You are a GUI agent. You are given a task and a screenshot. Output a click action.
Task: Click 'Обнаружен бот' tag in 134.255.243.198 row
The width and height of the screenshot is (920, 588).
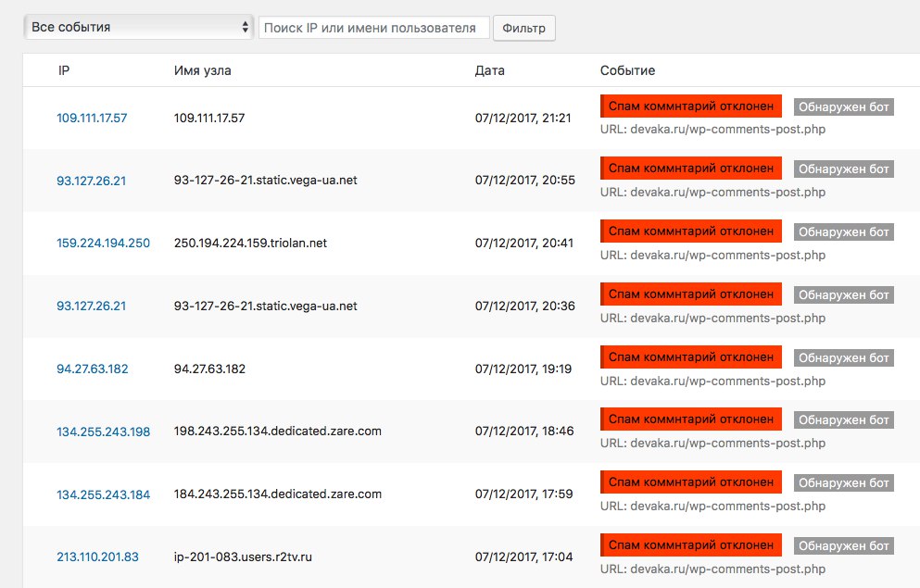[844, 419]
